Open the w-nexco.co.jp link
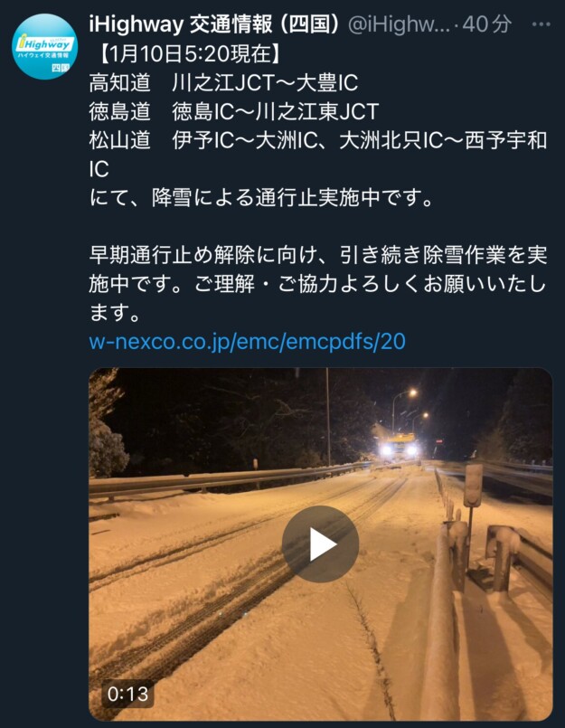Viewport: 565px width, 728px height. [x=247, y=341]
